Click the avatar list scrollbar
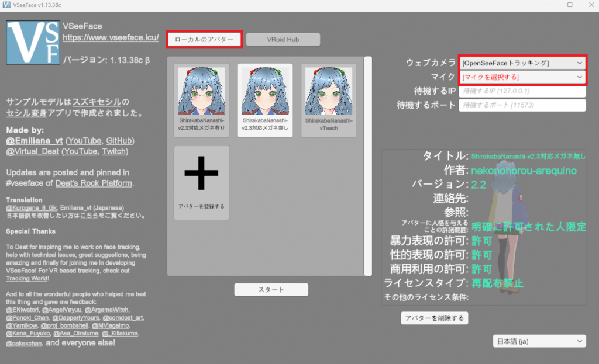The width and height of the screenshot is (599, 364). pos(368,166)
